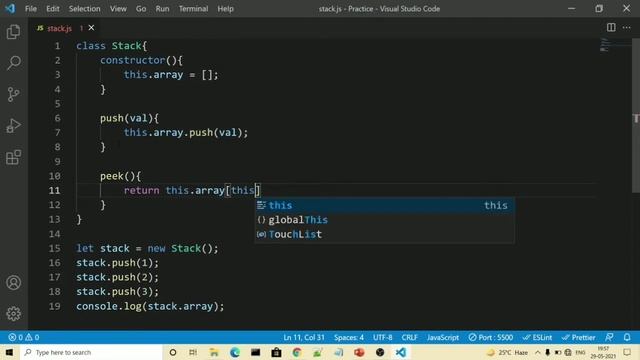Open the Run menu

coord(162,9)
